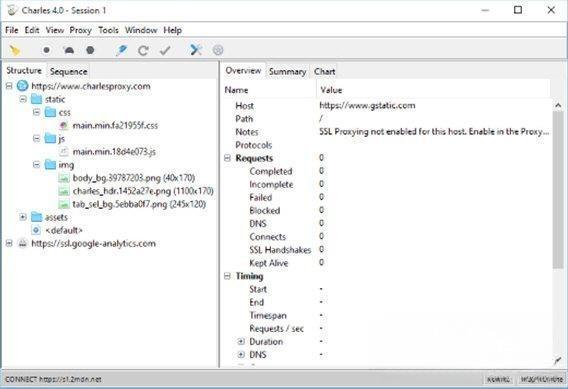
Task: Expand the ssl.google-analytics.com host
Action: [9, 243]
